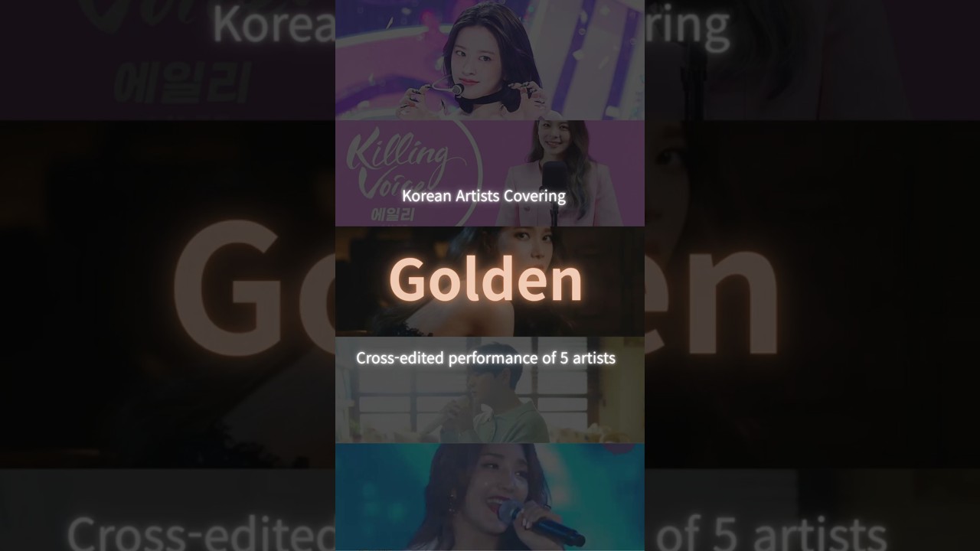980x551 pixels.
Task: Click the "Korean Artists Covering" caption
Action: click(484, 196)
